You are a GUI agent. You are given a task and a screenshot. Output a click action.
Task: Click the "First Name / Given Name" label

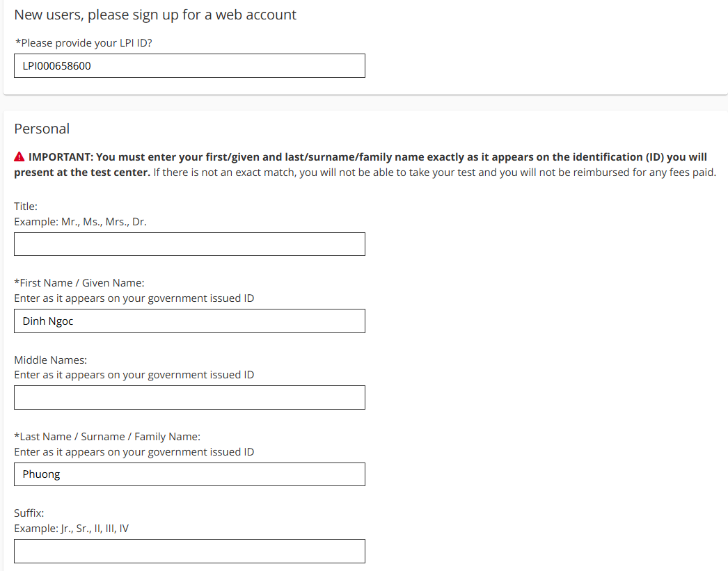click(x=79, y=283)
